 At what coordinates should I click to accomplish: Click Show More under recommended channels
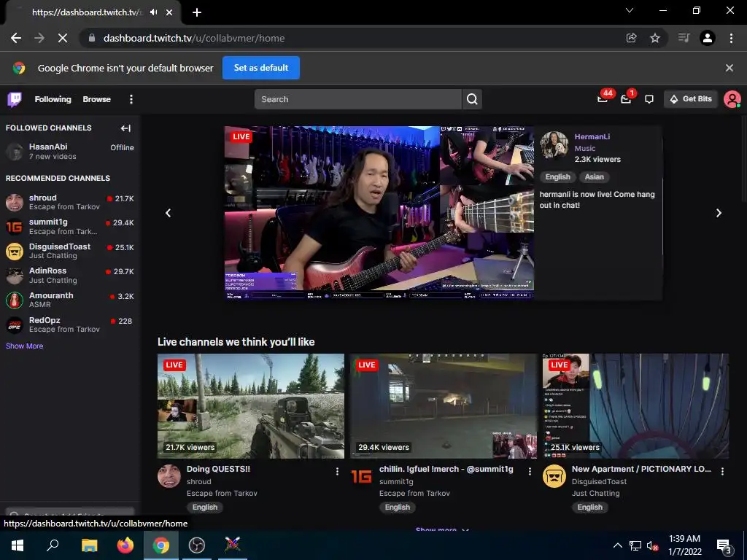24,346
